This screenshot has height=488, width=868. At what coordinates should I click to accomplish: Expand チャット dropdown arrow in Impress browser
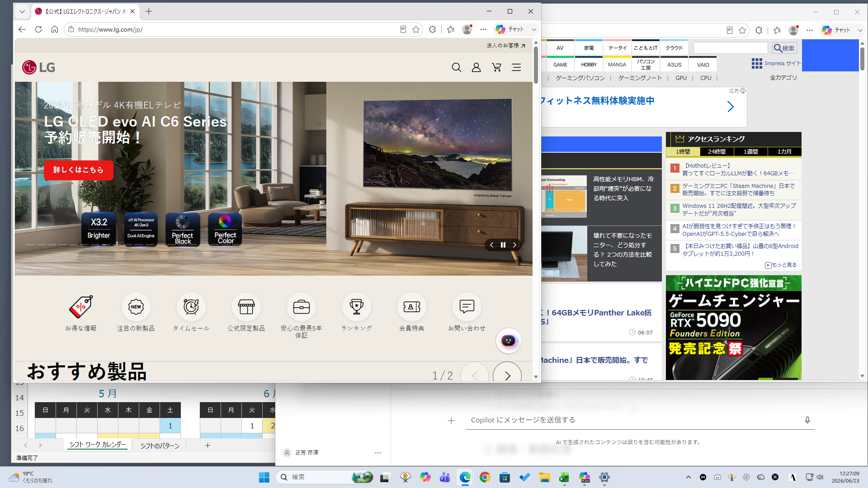click(x=860, y=30)
